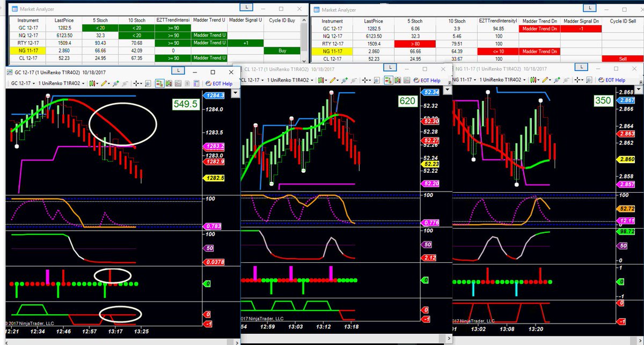Expand the GC chart price-axis corner dropdown arrow
This screenshot has width=644, height=345.
235,93
